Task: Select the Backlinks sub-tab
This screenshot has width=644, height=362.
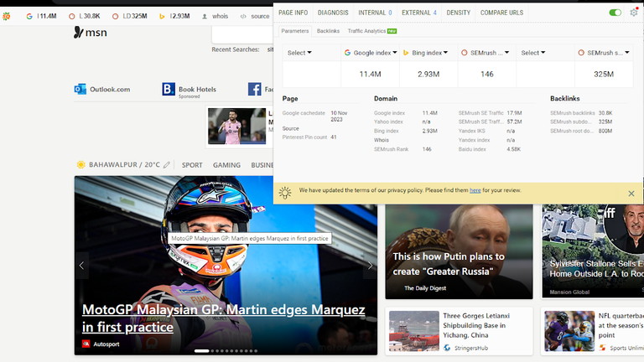Action: tap(328, 31)
